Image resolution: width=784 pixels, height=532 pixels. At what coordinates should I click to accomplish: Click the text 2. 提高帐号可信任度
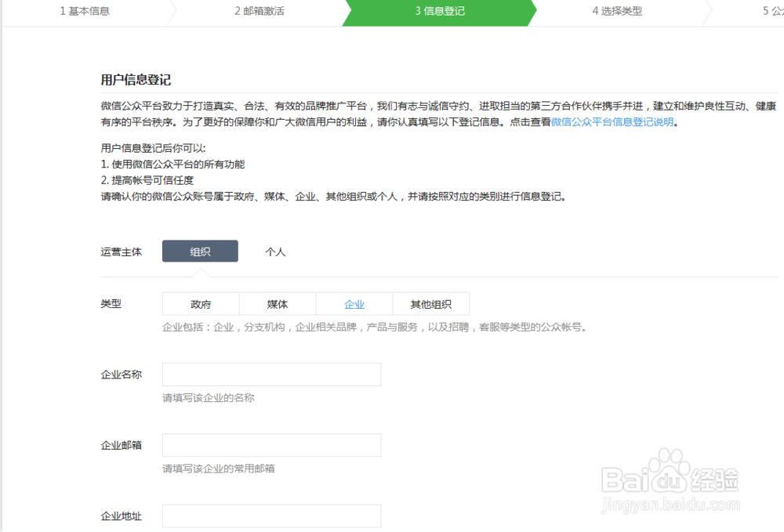147,180
